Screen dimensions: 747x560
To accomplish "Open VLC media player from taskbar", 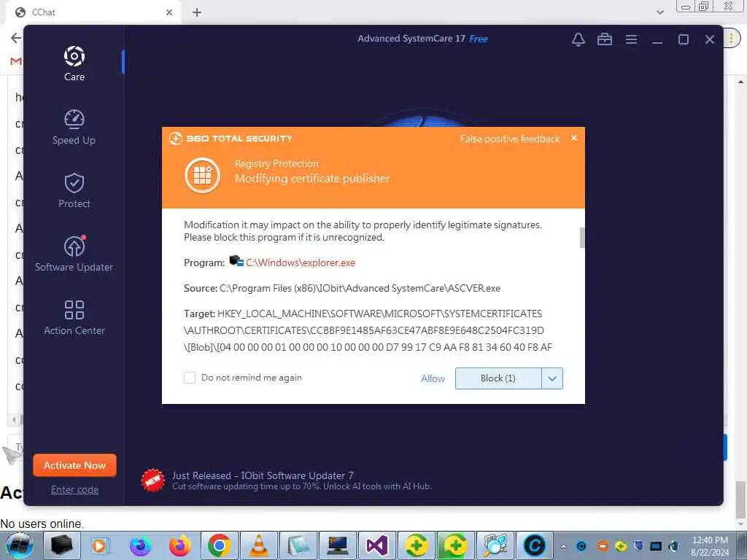I will (x=259, y=545).
